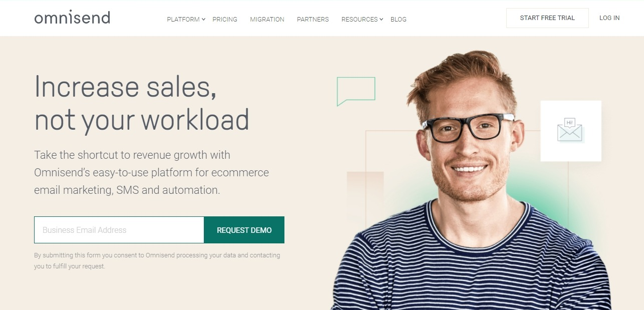This screenshot has width=644, height=310.
Task: Expand the Resources dropdown chevron
Action: (x=381, y=20)
